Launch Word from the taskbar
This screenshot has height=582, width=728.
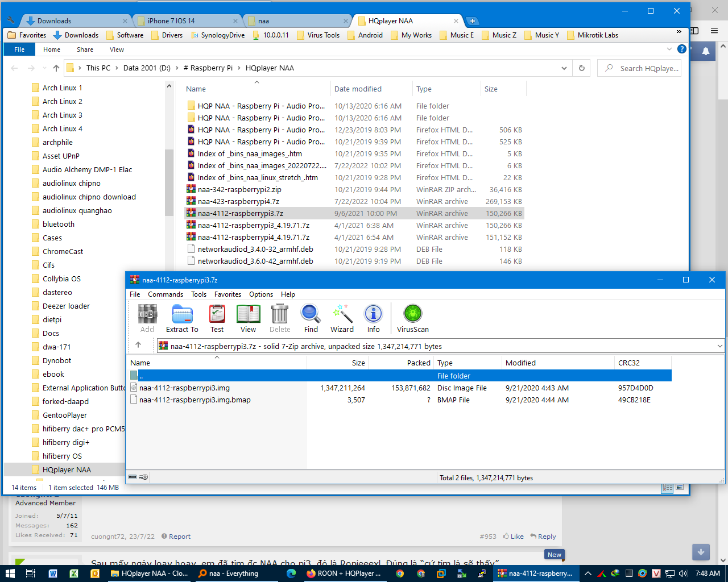pyautogui.click(x=53, y=573)
